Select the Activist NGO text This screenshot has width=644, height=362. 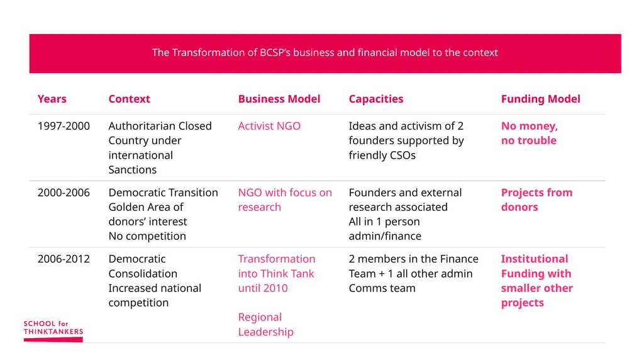[269, 126]
